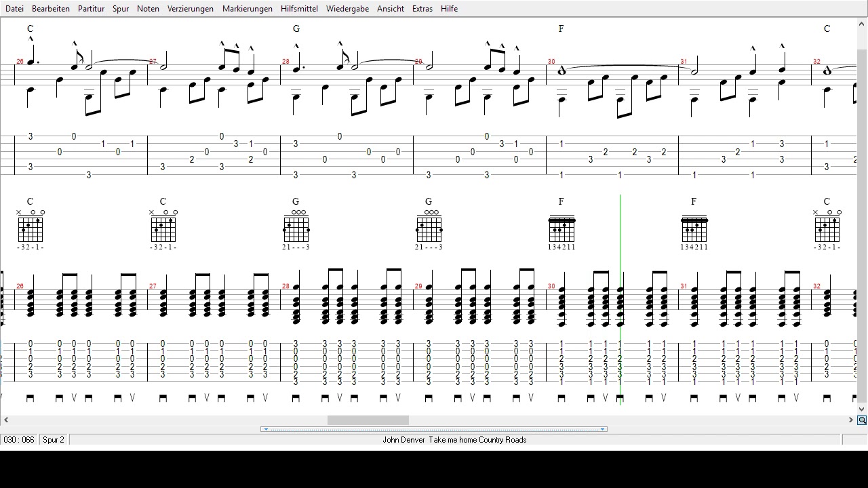Click fingering label -32-1- under measure 26 C chord

[31, 247]
